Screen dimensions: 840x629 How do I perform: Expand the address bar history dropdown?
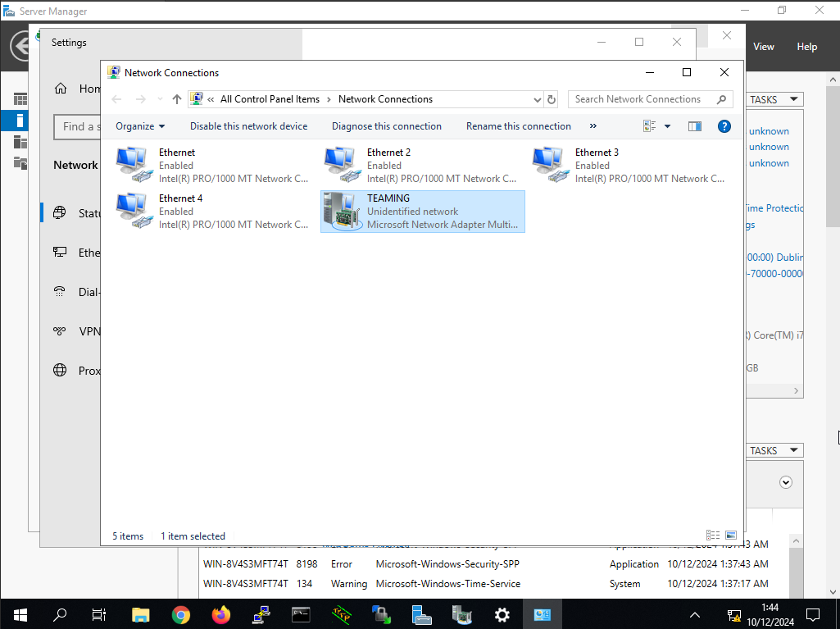[538, 99]
